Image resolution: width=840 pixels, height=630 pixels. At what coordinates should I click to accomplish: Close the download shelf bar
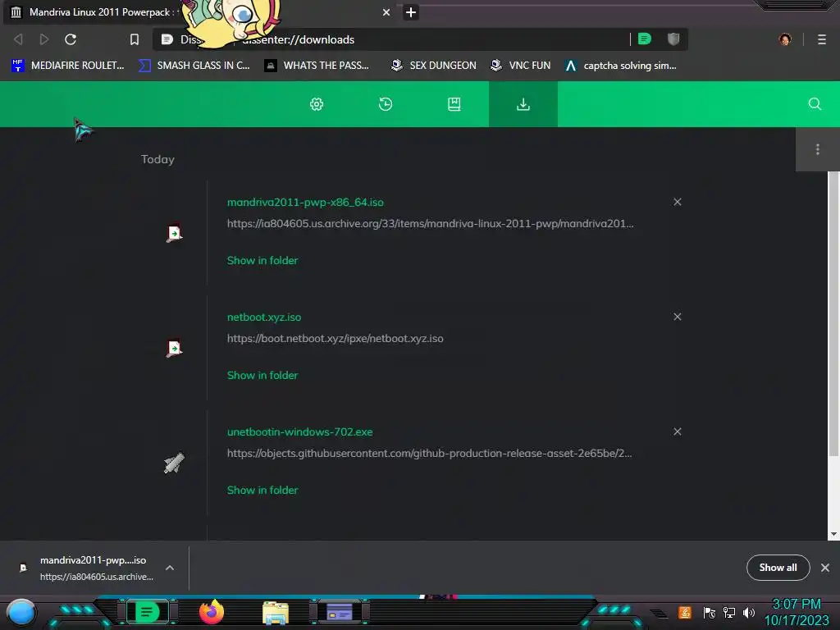(x=825, y=568)
